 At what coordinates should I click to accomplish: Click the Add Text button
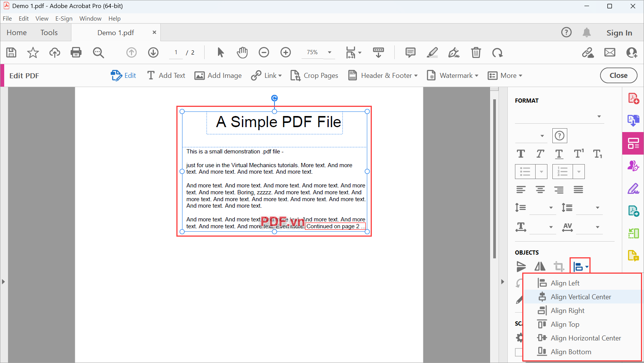166,76
